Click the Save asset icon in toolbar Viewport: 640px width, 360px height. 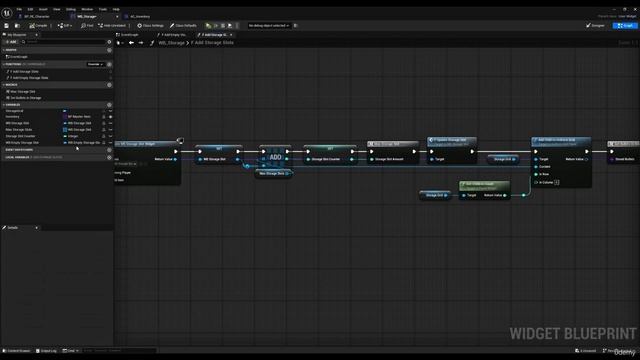[7, 26]
